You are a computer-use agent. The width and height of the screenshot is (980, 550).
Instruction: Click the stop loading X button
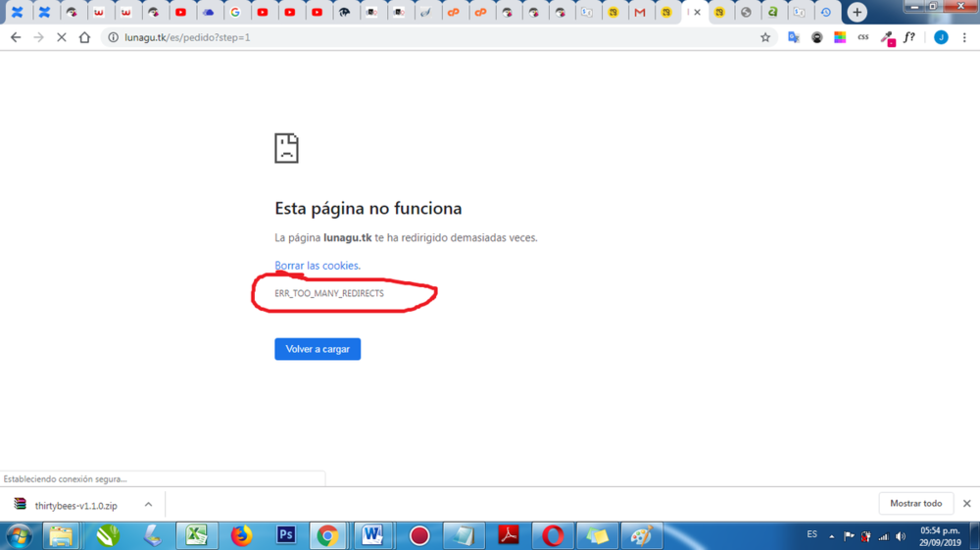coord(61,37)
